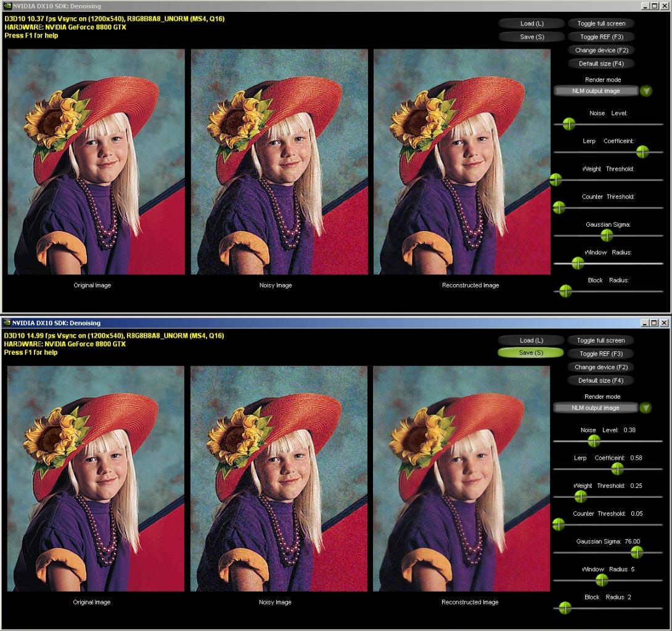The width and height of the screenshot is (672, 631).
Task: Click Toggle REF (F3) in upper window
Action: coord(601,37)
